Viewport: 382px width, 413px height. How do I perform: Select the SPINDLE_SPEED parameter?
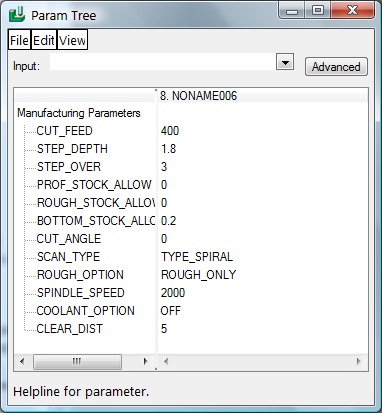(x=81, y=293)
